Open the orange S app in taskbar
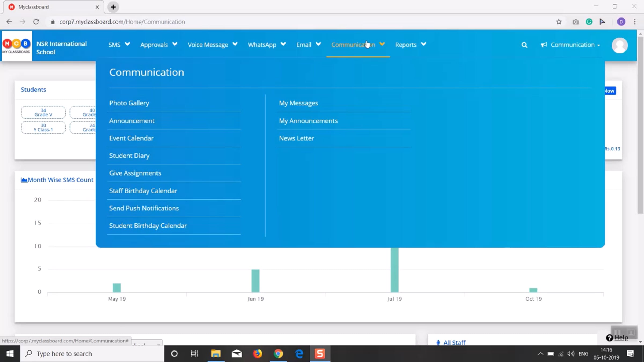The height and width of the screenshot is (362, 644). (x=320, y=354)
